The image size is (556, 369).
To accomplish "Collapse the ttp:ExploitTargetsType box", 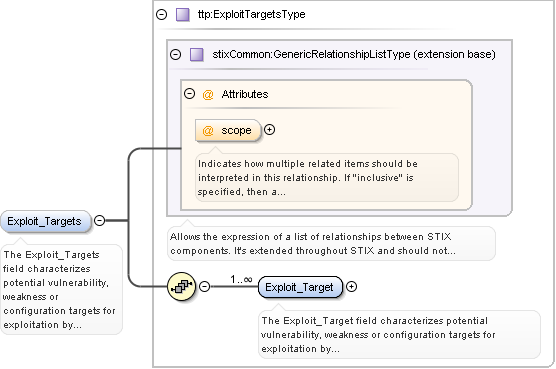I will pos(162,15).
